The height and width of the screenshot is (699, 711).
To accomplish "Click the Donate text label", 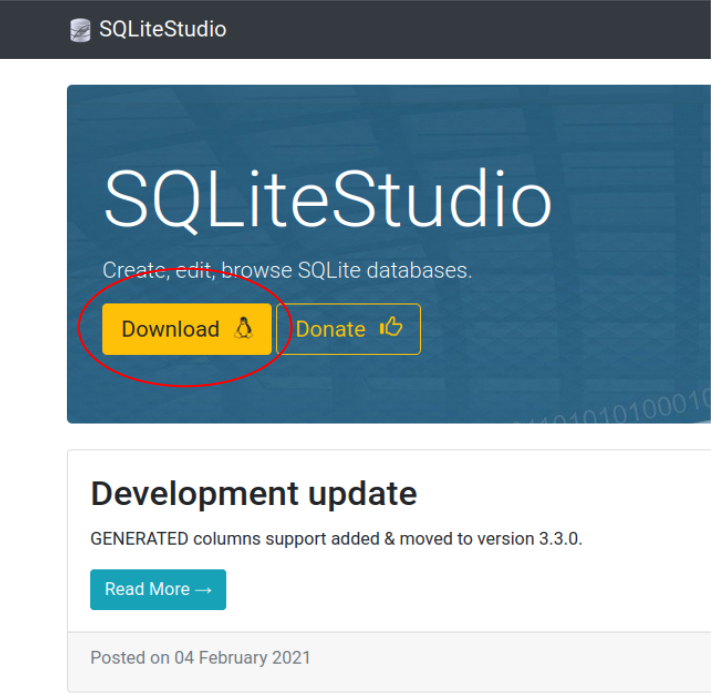I will 330,329.
